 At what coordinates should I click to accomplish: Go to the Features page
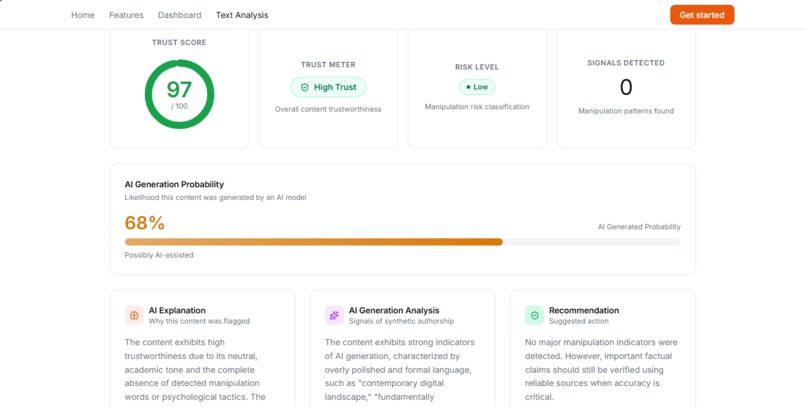[126, 15]
